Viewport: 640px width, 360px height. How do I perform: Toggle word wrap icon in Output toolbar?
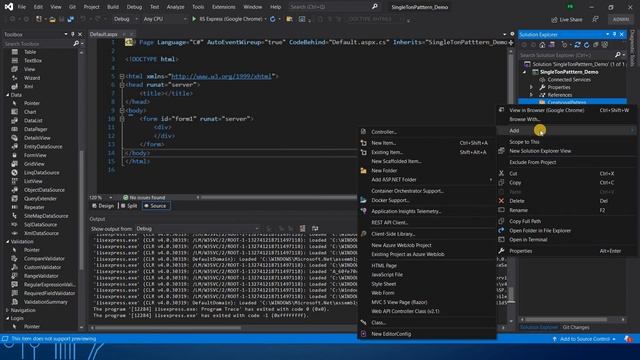click(315, 229)
